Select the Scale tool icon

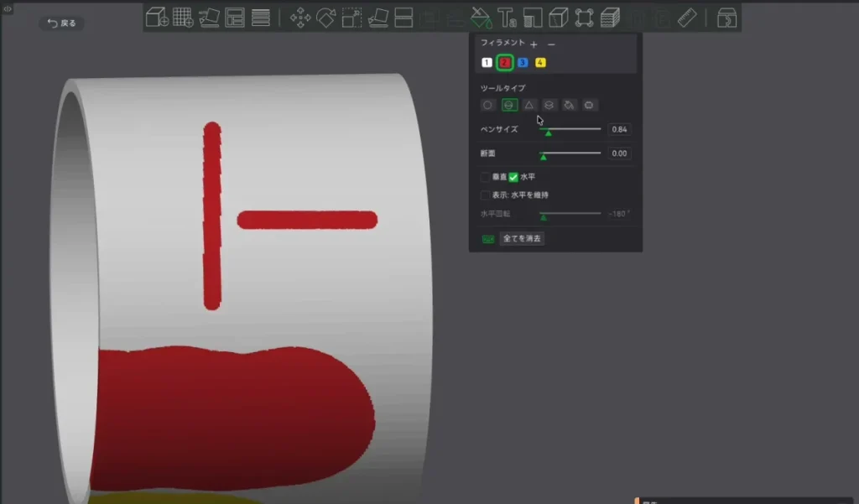tap(351, 18)
